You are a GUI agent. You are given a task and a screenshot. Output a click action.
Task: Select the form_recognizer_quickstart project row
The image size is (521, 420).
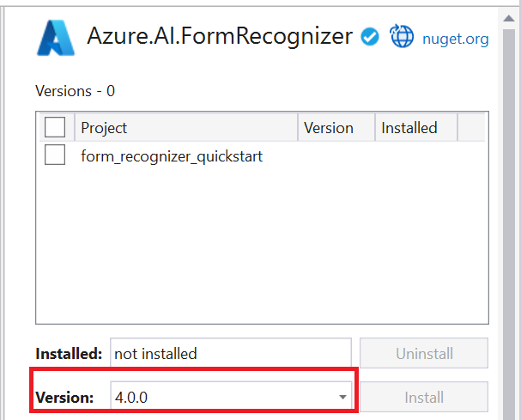172,156
